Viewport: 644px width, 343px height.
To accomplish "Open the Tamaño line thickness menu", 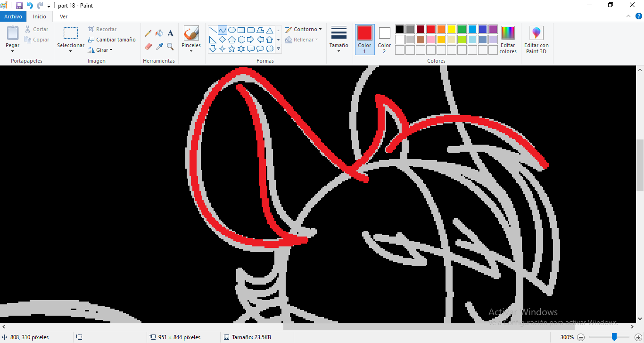I will coord(339,39).
